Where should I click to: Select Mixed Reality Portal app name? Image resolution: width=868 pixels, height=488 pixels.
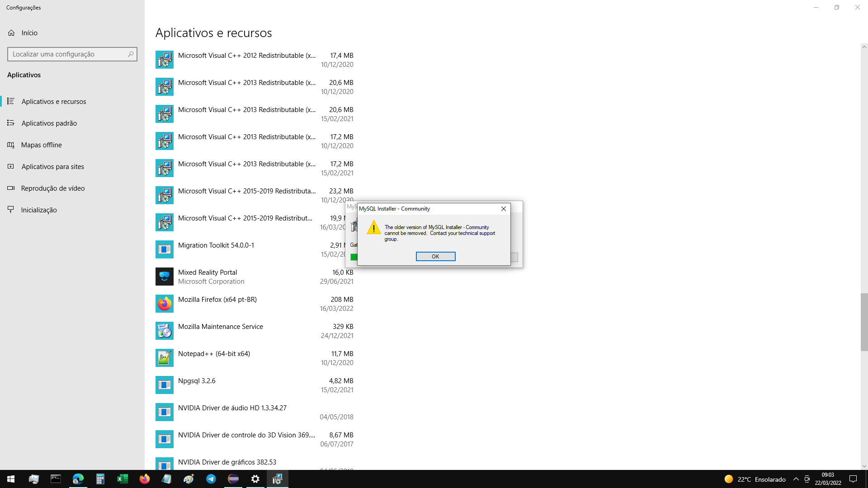click(208, 272)
